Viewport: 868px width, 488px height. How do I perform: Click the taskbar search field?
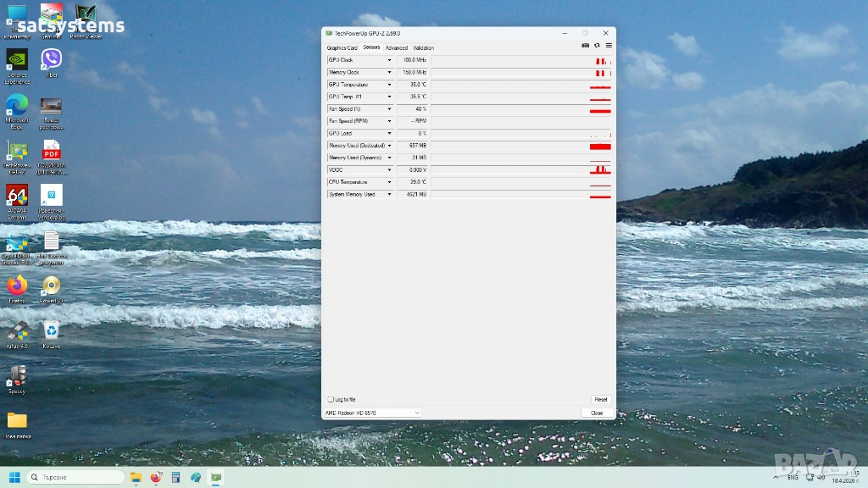pyautogui.click(x=75, y=477)
